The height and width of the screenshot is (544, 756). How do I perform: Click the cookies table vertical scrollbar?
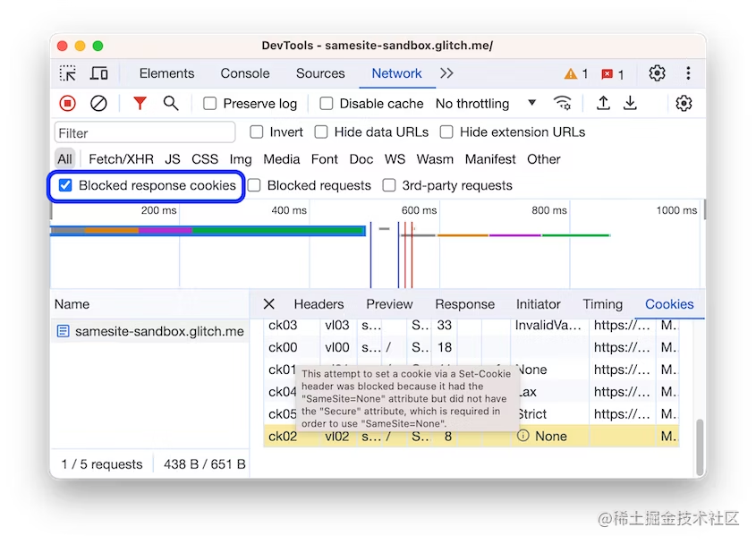click(x=700, y=446)
